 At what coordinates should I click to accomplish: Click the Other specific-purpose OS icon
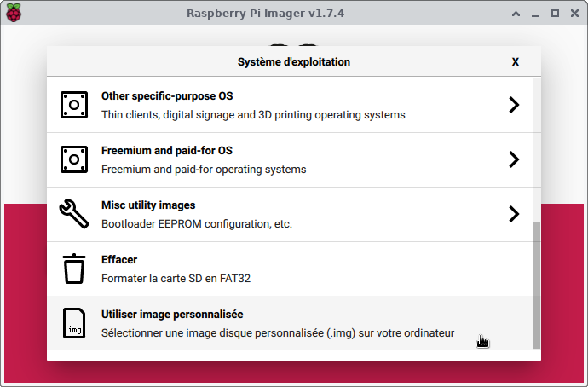pos(74,105)
